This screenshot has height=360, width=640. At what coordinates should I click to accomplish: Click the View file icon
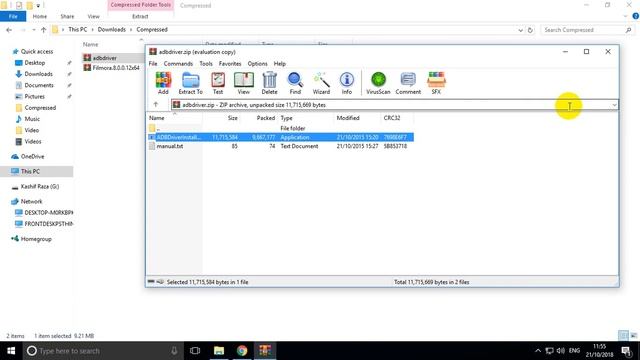pyautogui.click(x=244, y=83)
